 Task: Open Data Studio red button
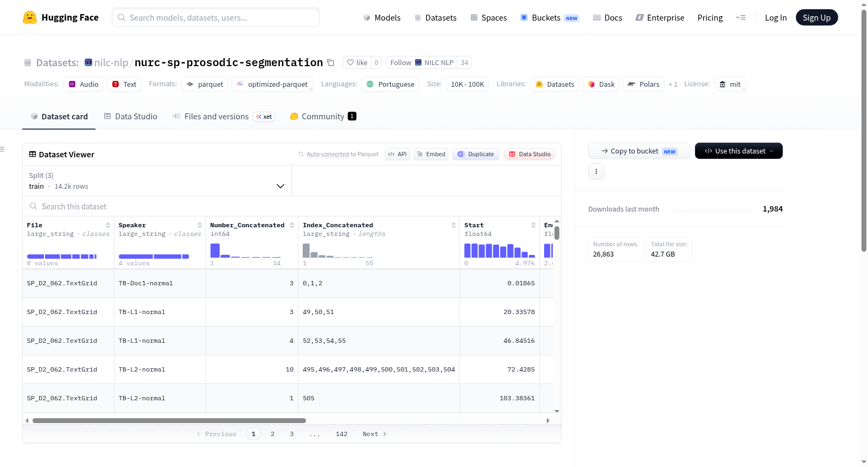point(529,154)
